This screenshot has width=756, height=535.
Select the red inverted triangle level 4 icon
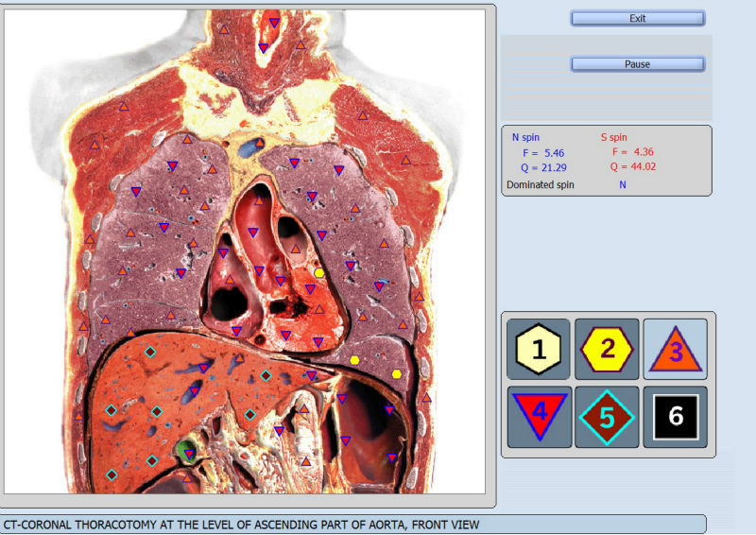[x=540, y=417]
